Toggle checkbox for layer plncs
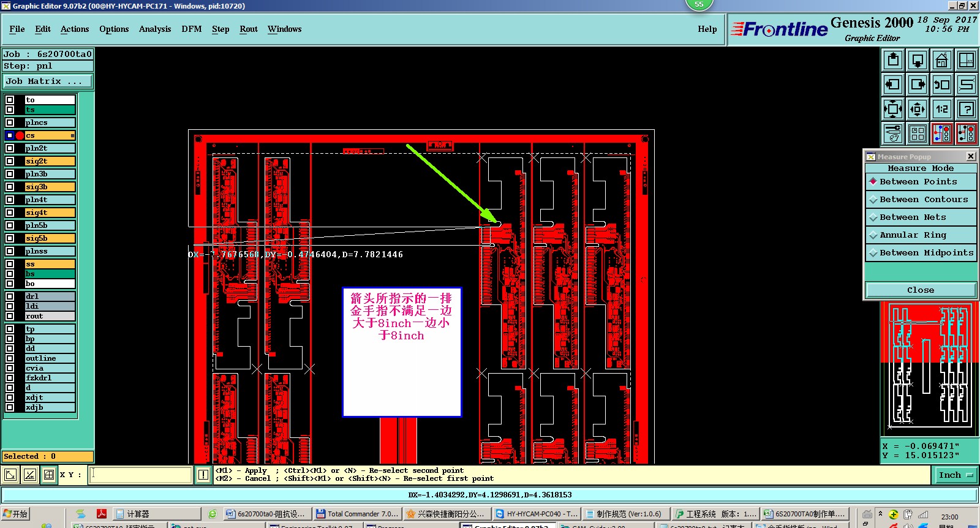980x528 pixels. [x=10, y=123]
